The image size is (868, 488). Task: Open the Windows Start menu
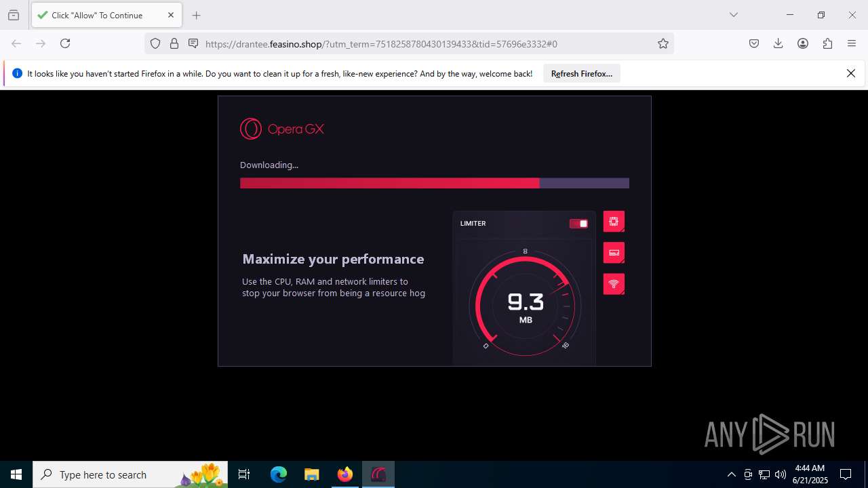tap(16, 474)
